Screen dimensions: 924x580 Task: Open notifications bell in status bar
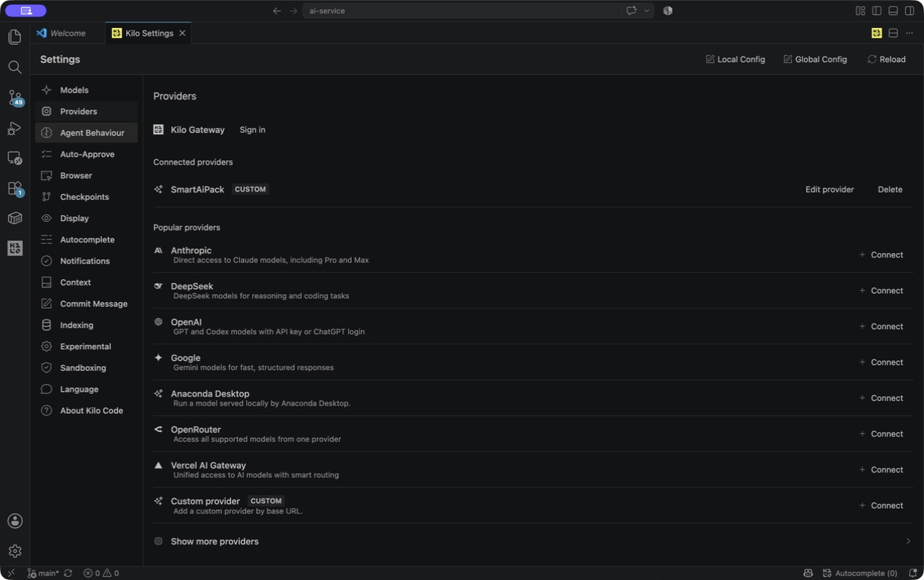coord(913,573)
